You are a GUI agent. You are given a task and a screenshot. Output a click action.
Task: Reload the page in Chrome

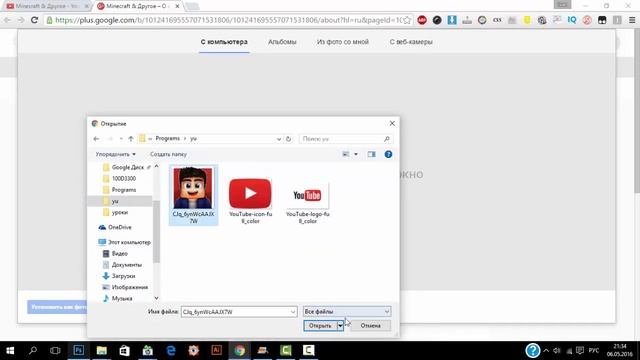click(34, 20)
